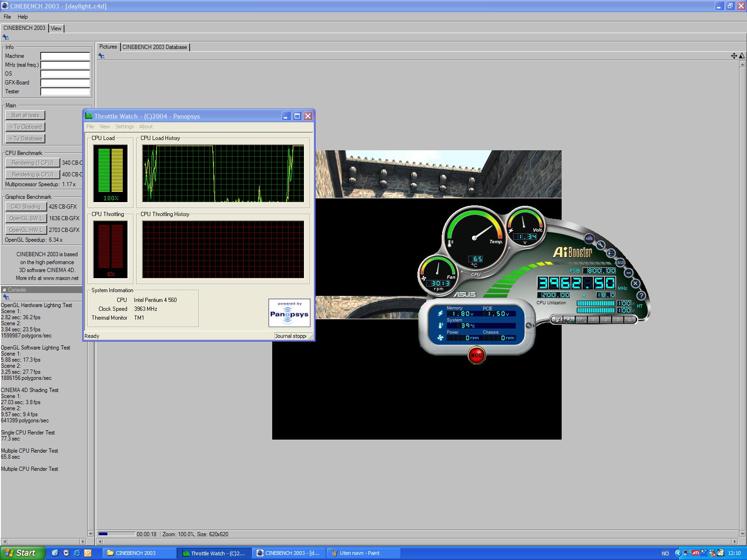Screen dimensions: 747x560
Task: Click vertical scrollbar down arrow in Pictures
Action: click(x=742, y=533)
